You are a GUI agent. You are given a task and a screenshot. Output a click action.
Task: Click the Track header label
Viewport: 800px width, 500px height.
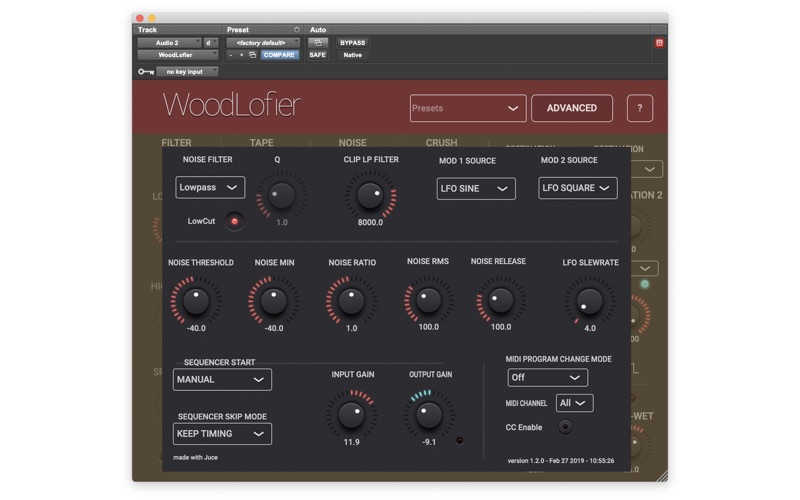tap(147, 30)
